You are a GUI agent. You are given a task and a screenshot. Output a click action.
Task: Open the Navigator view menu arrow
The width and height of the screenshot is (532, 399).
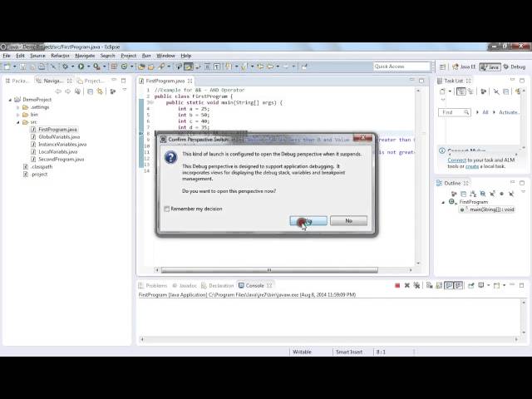click(125, 91)
